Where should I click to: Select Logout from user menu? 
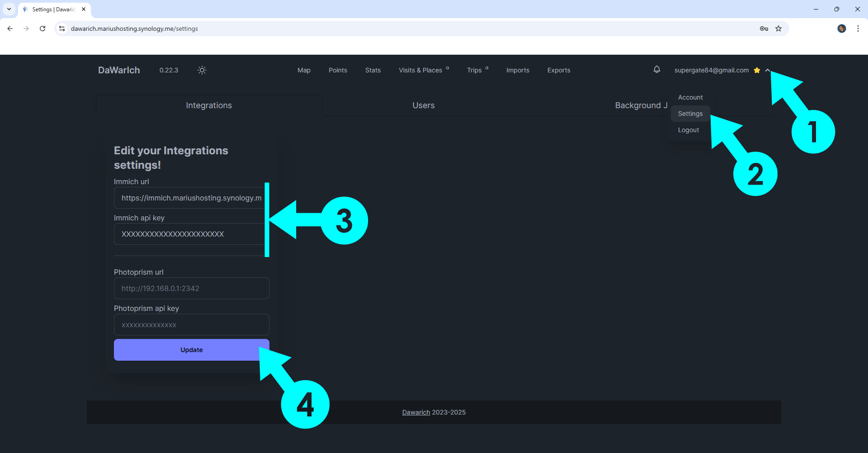coord(689,130)
